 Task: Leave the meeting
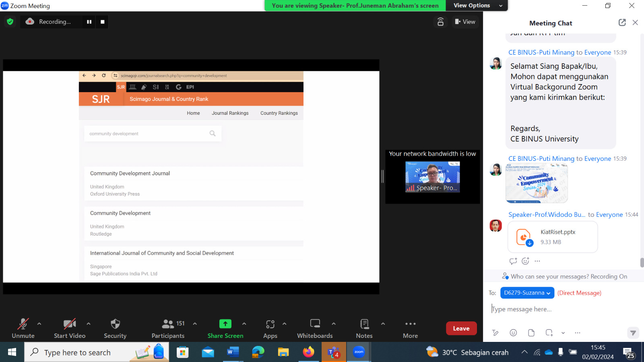[x=461, y=328]
